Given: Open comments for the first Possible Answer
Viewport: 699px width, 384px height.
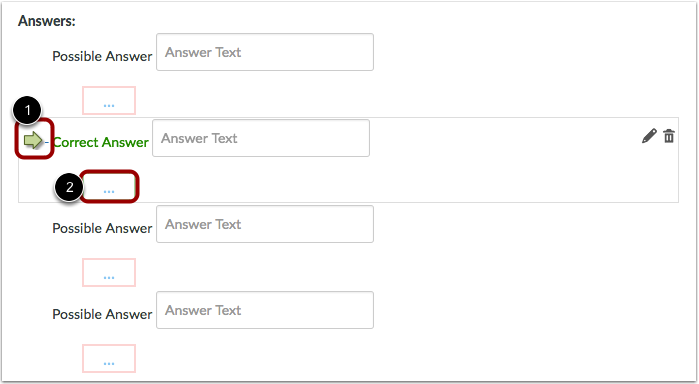Looking at the screenshot, I should 109,101.
